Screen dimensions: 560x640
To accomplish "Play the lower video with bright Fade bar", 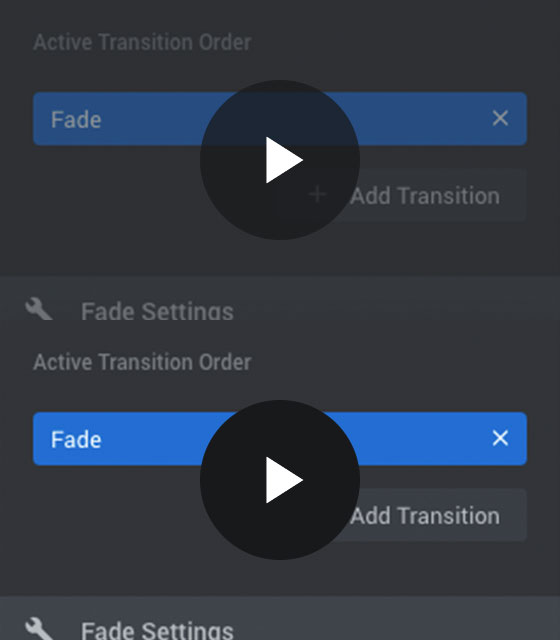I will point(280,480).
